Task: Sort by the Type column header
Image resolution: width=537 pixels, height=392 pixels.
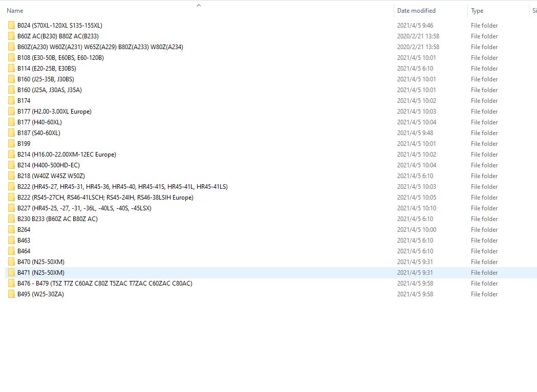Action: (x=477, y=11)
